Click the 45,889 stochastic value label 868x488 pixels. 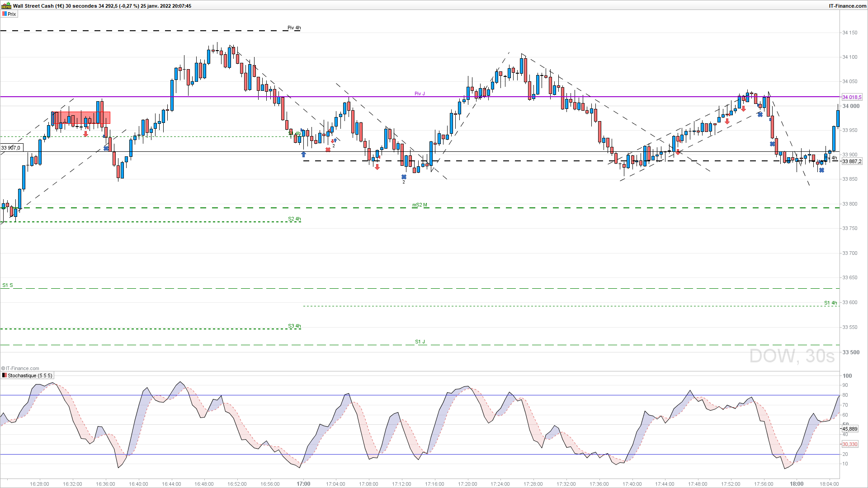849,429
